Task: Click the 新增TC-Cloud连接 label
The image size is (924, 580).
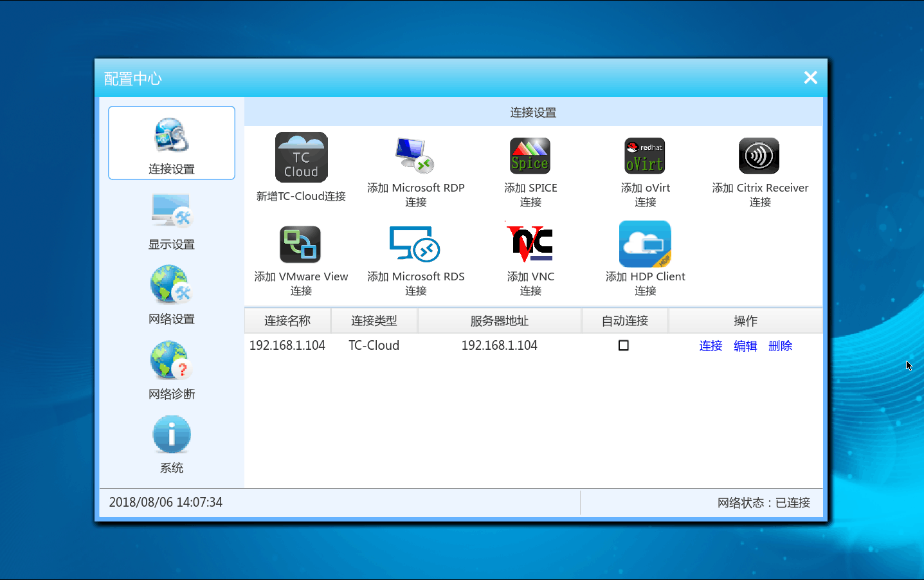Action: (x=301, y=196)
